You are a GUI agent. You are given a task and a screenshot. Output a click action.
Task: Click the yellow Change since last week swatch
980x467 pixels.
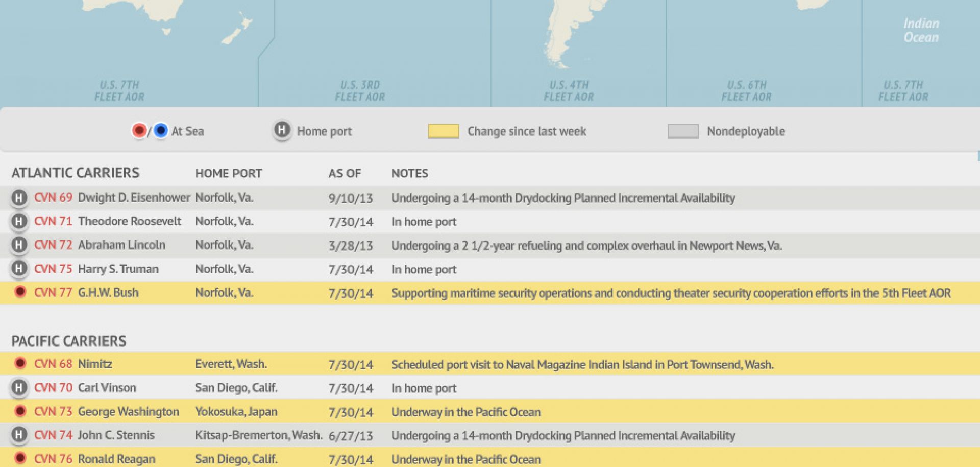pyautogui.click(x=443, y=131)
